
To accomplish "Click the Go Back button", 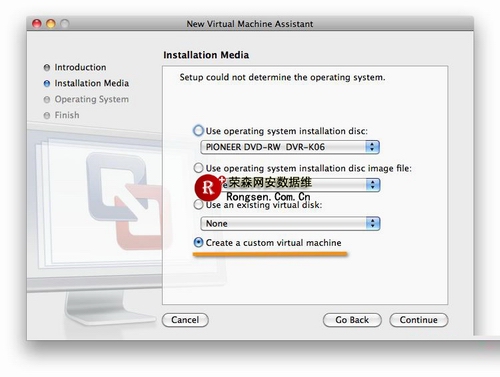I will (x=352, y=320).
